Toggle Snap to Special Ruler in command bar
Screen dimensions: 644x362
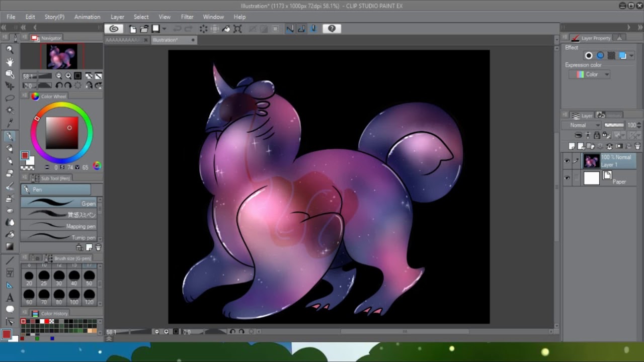click(301, 29)
